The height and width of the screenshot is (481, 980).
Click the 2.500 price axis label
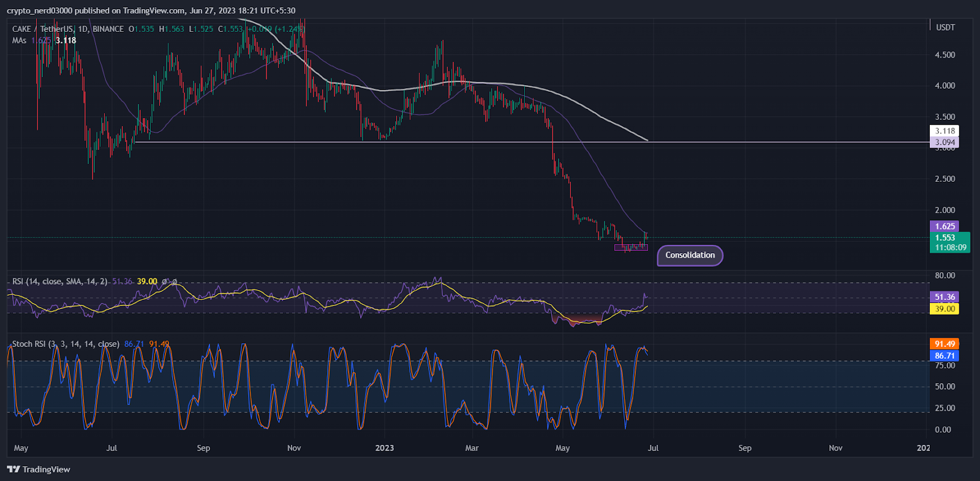pyautogui.click(x=944, y=179)
